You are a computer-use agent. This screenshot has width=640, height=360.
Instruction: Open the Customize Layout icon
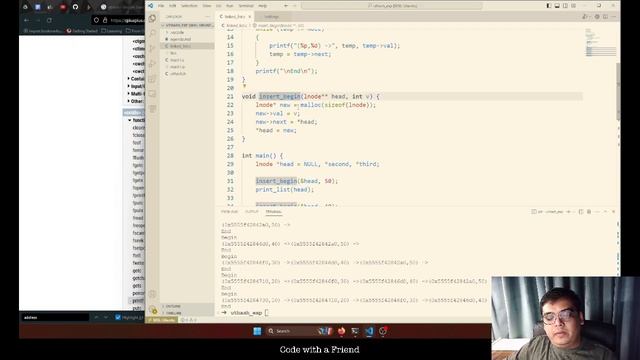click(x=573, y=6)
